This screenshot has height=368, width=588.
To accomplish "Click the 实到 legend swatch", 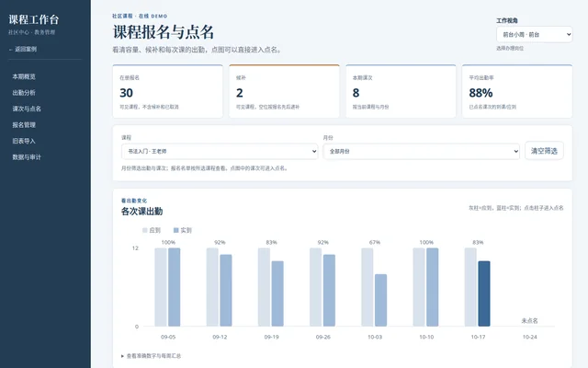I will click(175, 230).
